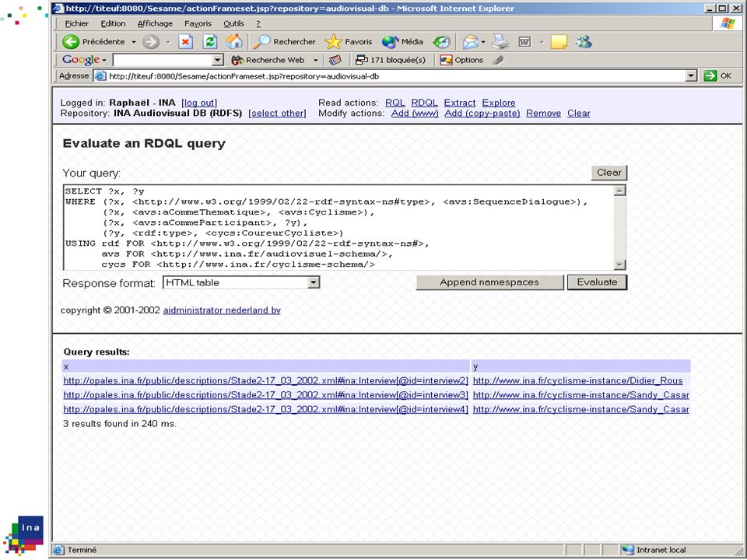This screenshot has width=747, height=560.
Task: Click the Recherche Web binoculars button
Action: [268, 60]
